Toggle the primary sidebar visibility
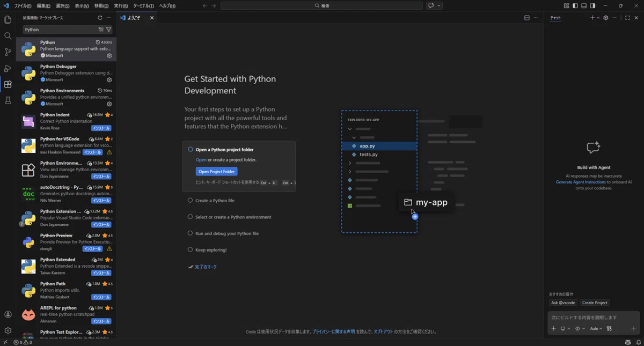The image size is (644, 346). 575,6
